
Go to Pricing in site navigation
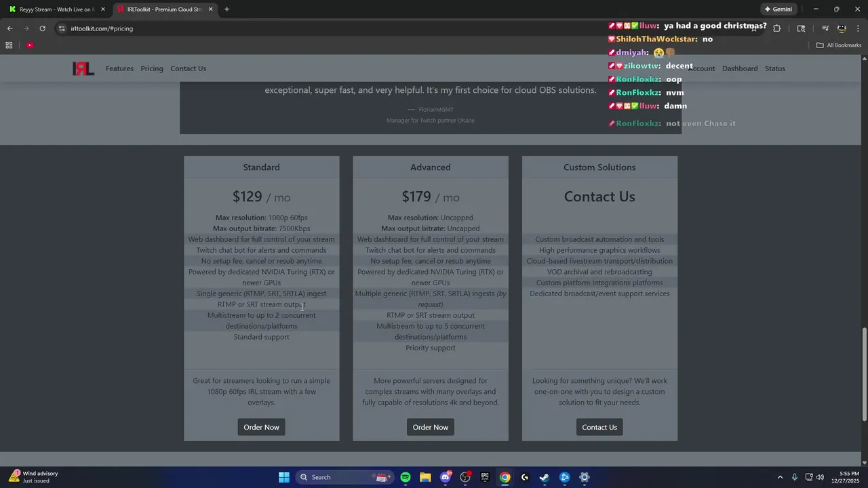tap(152, 68)
